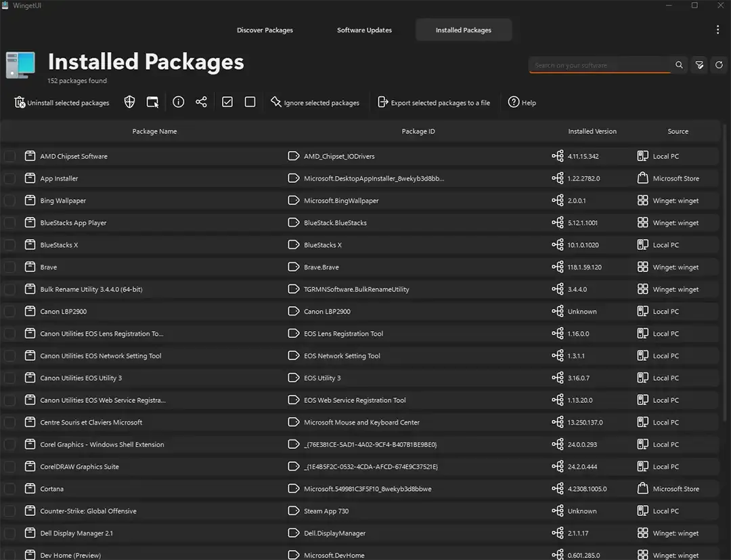
Task: Click the Microsoft.DesktopAppInstaller package ID
Action: point(374,179)
